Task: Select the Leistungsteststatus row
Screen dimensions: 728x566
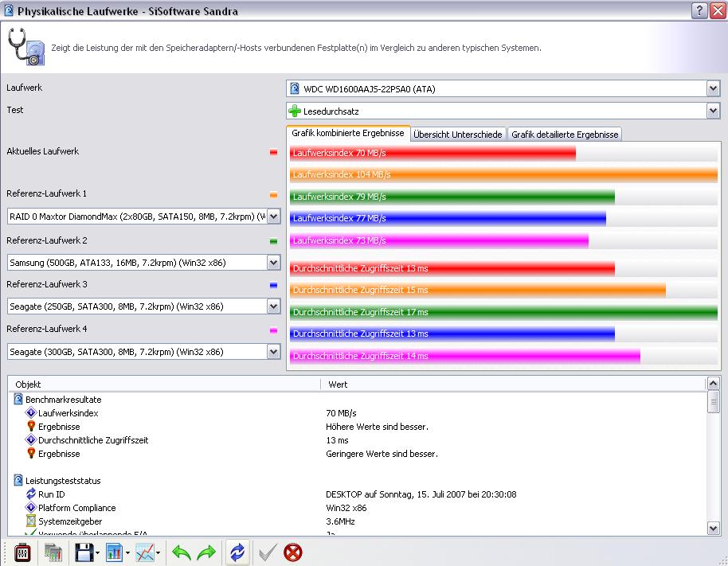Action: [x=358, y=481]
